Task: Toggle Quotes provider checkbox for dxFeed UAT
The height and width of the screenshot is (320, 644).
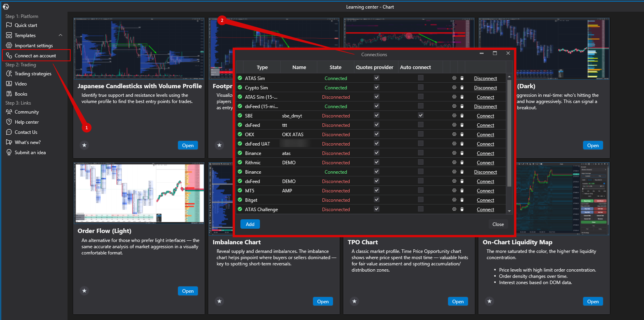Action: (377, 143)
